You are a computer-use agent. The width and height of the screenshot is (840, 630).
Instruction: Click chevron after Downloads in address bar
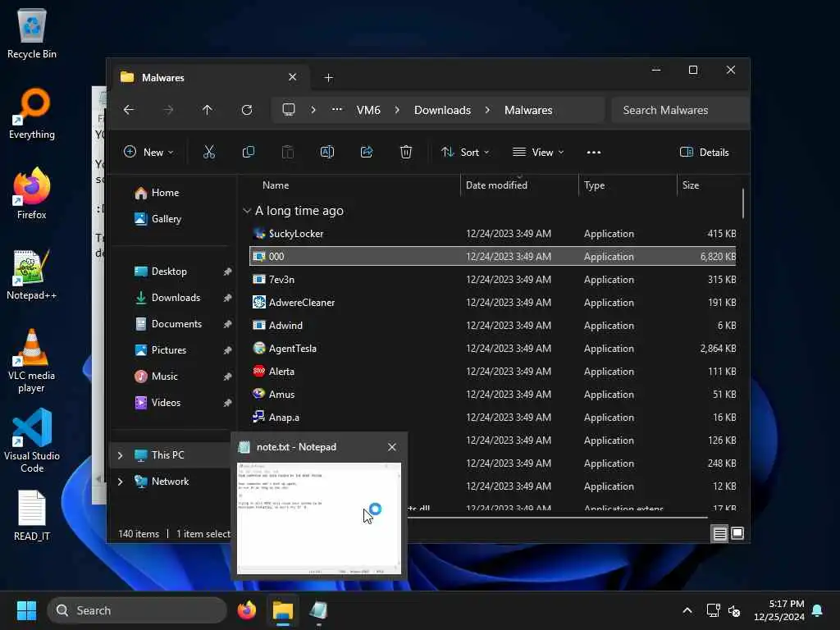487,110
